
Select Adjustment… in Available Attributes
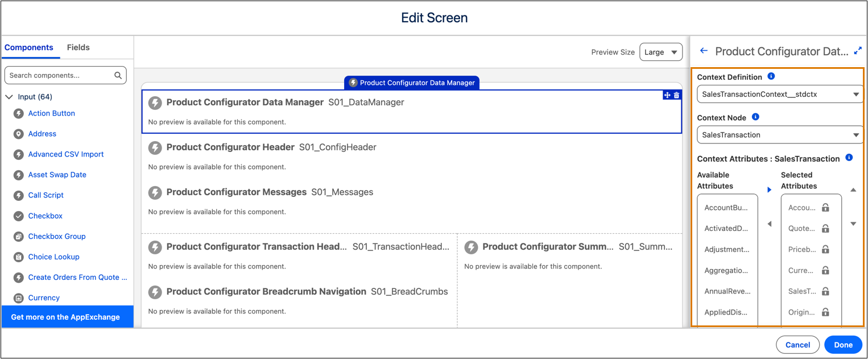point(727,249)
